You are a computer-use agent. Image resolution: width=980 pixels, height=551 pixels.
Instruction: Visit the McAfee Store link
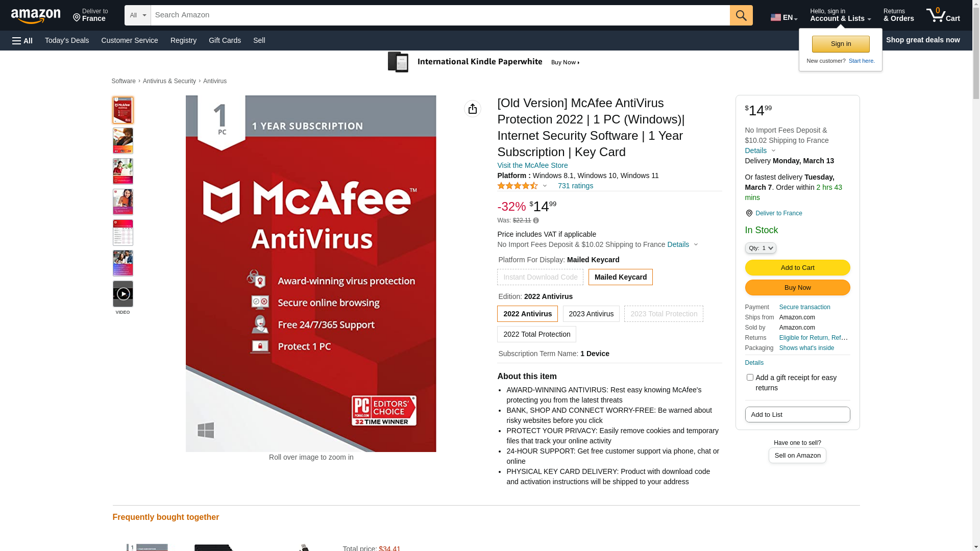(x=532, y=165)
